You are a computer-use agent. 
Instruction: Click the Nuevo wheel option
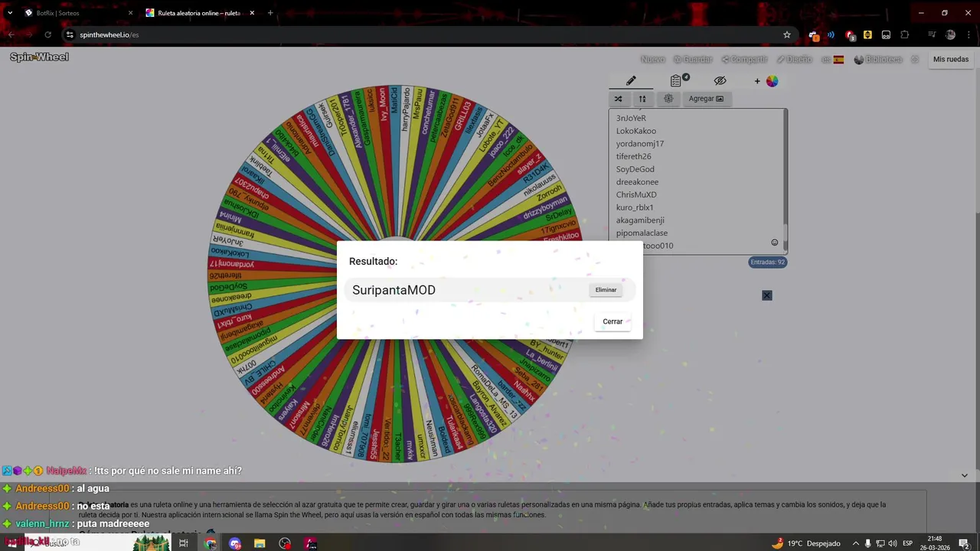click(652, 59)
